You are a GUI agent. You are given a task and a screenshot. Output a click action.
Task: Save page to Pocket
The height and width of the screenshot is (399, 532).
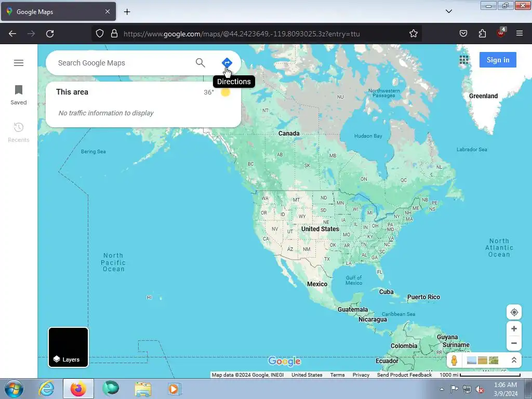point(463,34)
